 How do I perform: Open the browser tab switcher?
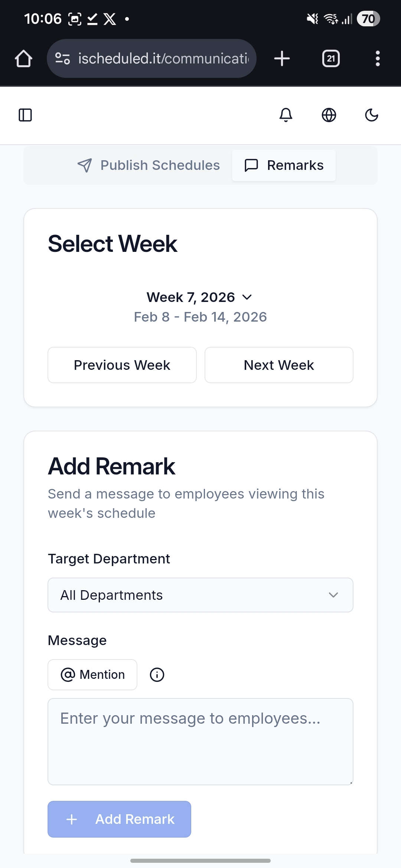pyautogui.click(x=331, y=59)
